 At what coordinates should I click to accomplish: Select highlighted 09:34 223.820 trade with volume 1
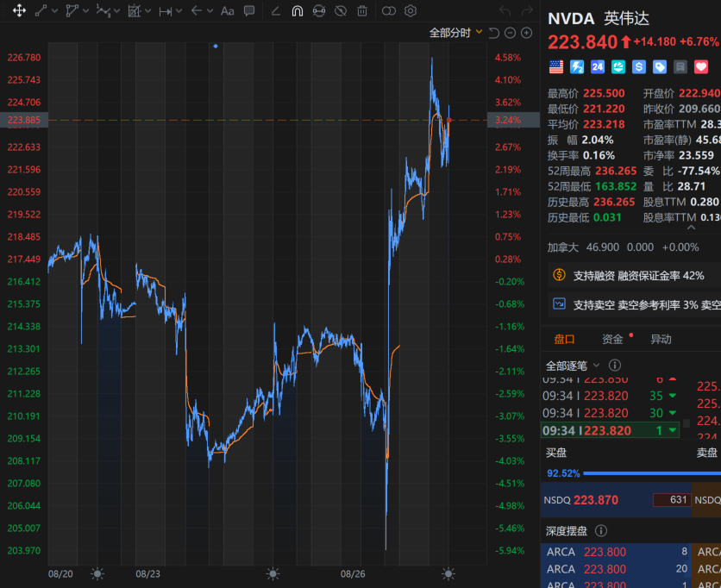click(x=611, y=430)
